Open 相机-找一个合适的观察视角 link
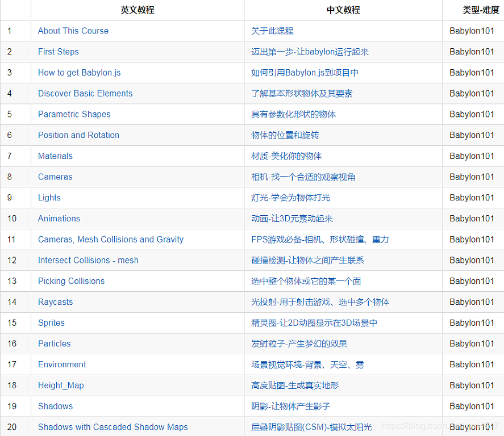The image size is (504, 436). pyautogui.click(x=303, y=177)
